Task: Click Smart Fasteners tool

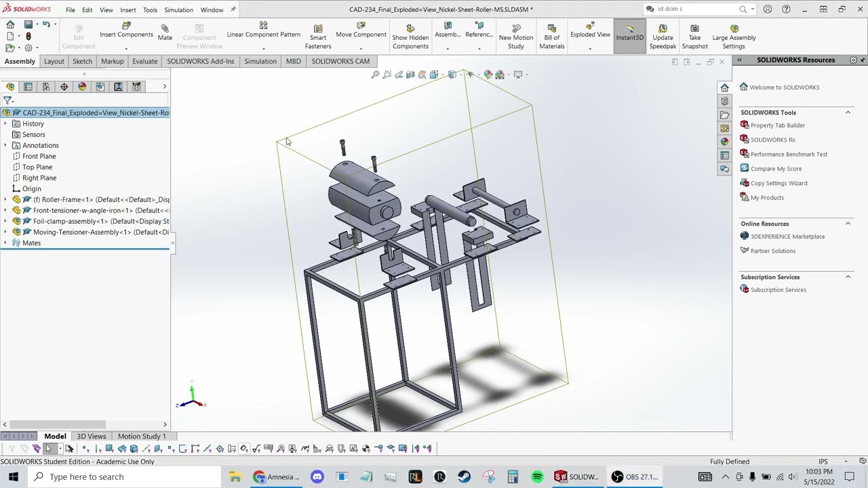Action: [318, 37]
